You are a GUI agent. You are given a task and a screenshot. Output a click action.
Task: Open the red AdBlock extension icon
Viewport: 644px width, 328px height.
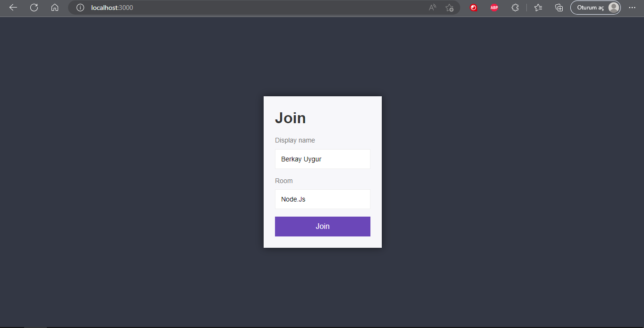[473, 8]
